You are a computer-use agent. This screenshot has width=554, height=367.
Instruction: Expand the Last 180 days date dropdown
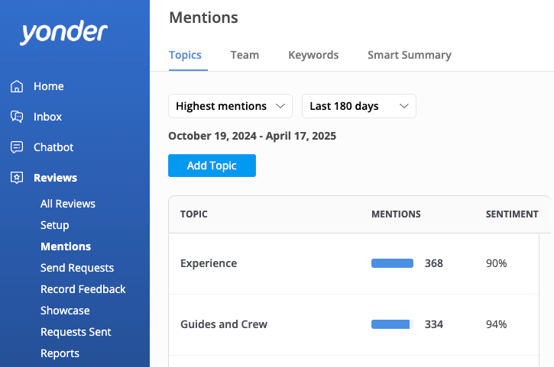(x=359, y=106)
